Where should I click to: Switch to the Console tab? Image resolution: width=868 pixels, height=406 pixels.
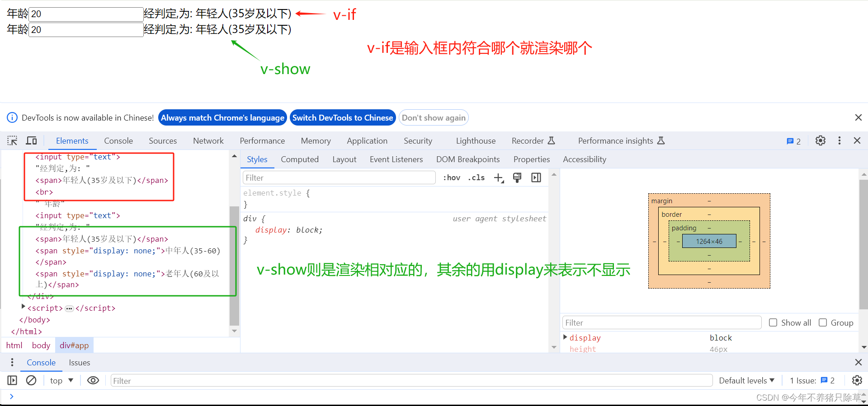[118, 141]
